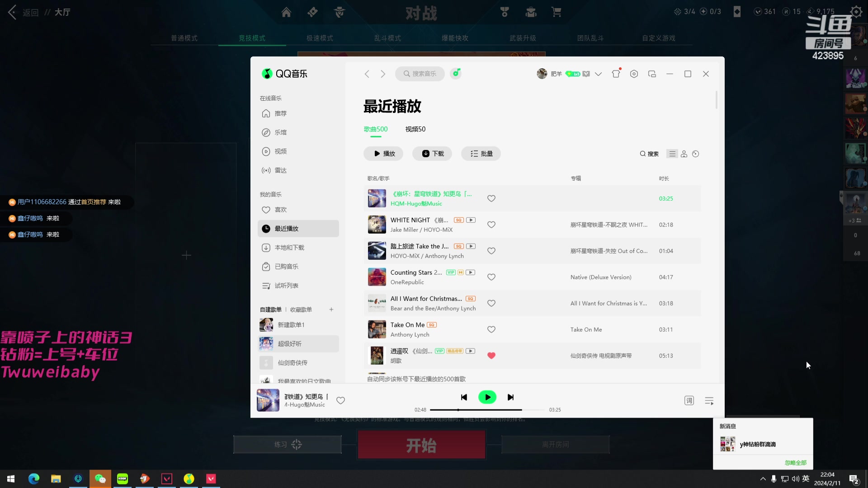
Task: Open the Windows notification center icon
Action: point(854,479)
